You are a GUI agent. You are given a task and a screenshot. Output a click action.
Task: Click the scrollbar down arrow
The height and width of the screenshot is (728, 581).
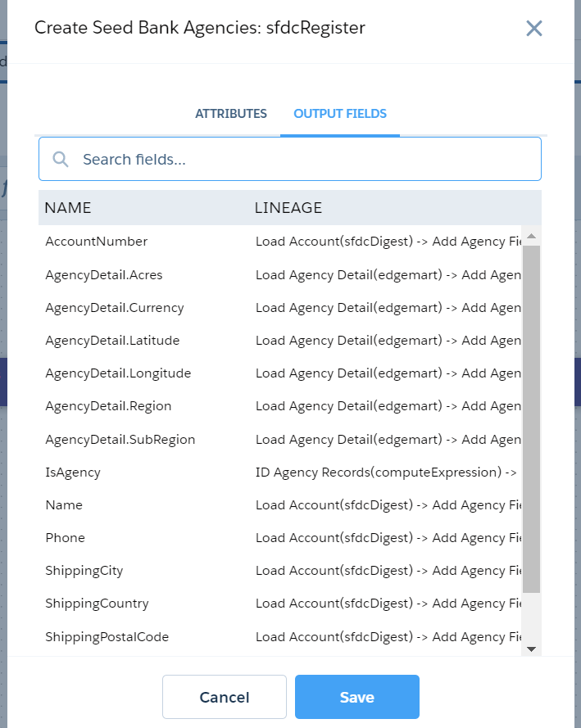coord(531,649)
